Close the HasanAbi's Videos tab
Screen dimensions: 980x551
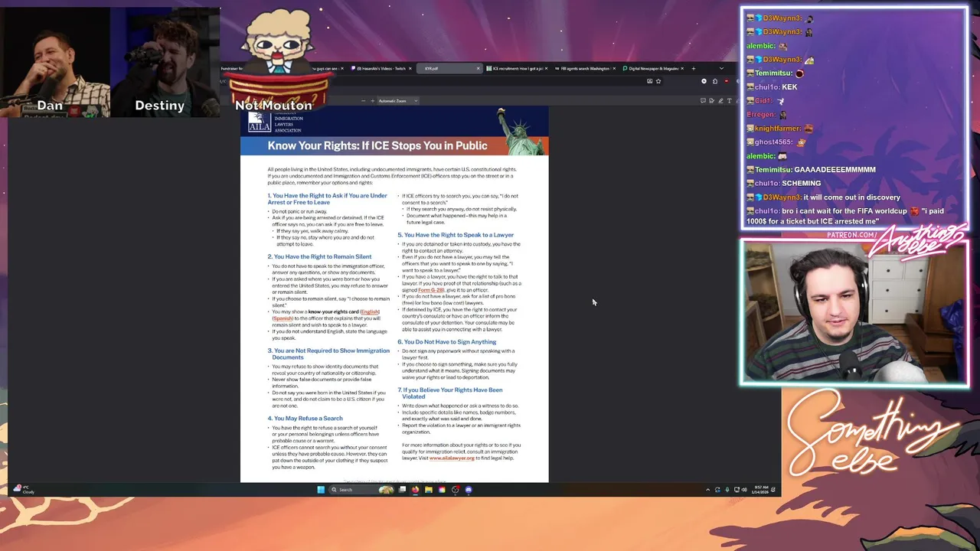pos(410,68)
